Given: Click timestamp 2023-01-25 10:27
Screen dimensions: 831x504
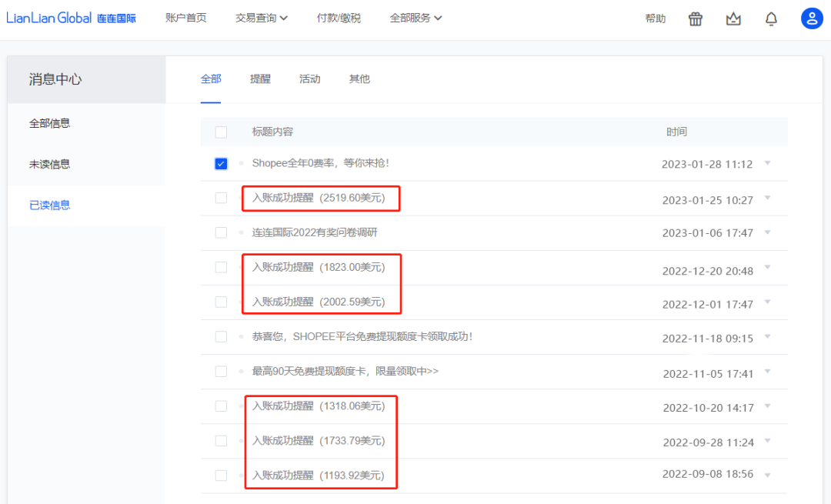Looking at the screenshot, I should pos(708,200).
